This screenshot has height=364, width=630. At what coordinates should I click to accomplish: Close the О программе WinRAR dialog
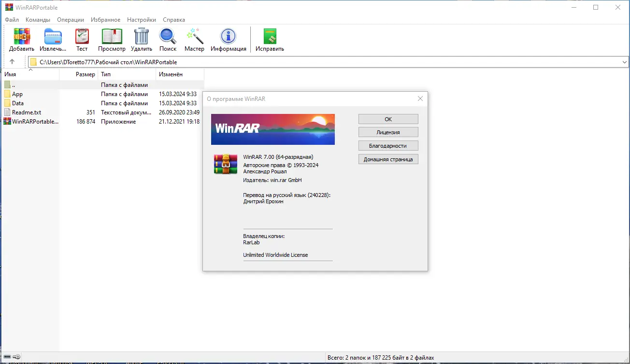pyautogui.click(x=420, y=98)
